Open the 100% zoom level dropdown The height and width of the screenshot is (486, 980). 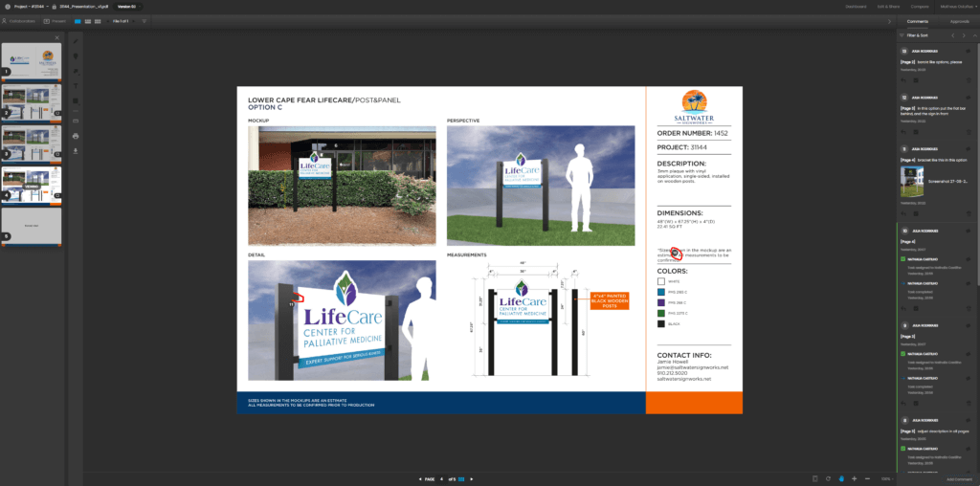[x=886, y=479]
